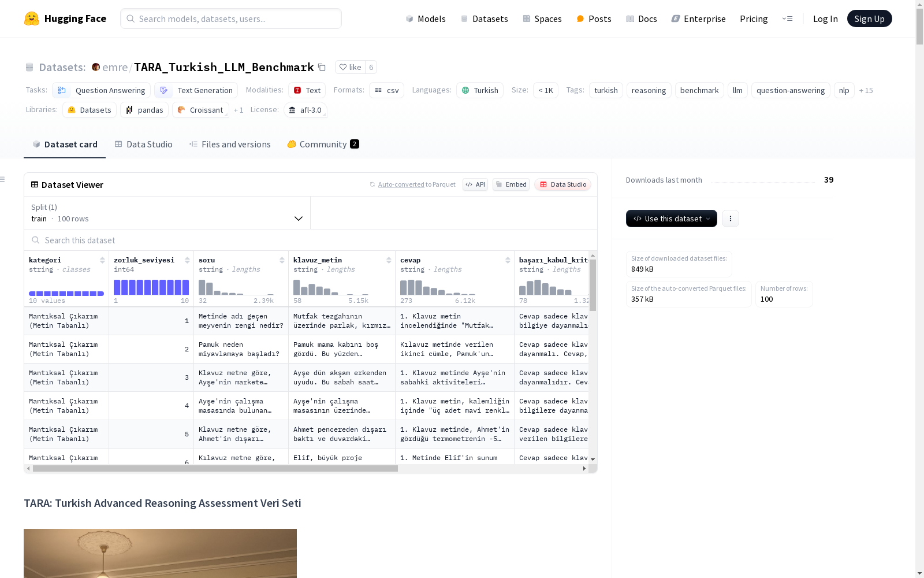Image resolution: width=924 pixels, height=578 pixels.
Task: Select the nlp tag
Action: 844,90
